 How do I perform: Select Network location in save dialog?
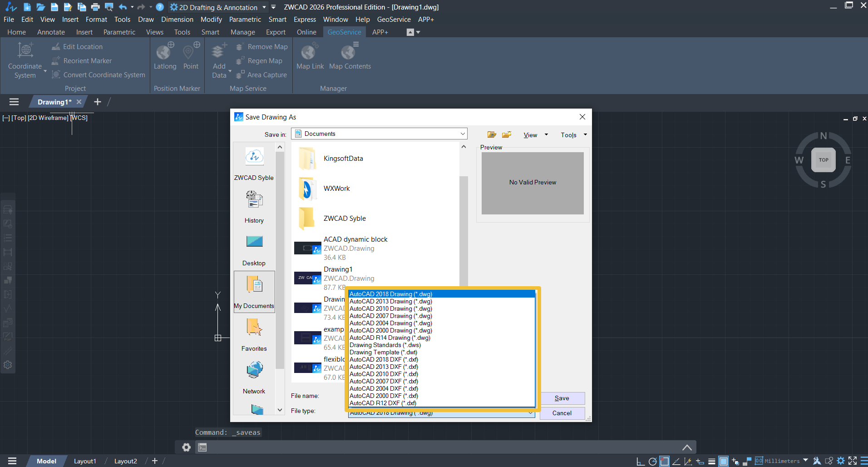(254, 377)
